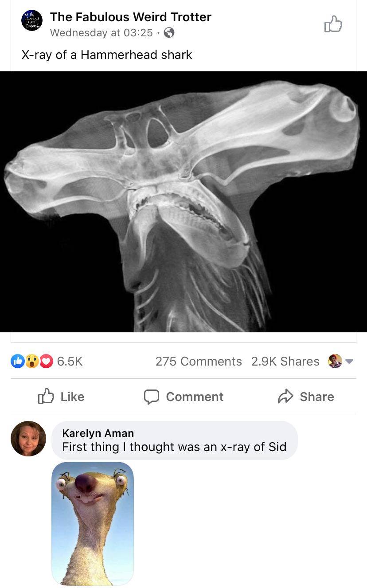Click the wow face reaction emoji
Viewport: 367px width, 588px height.
pyautogui.click(x=31, y=361)
